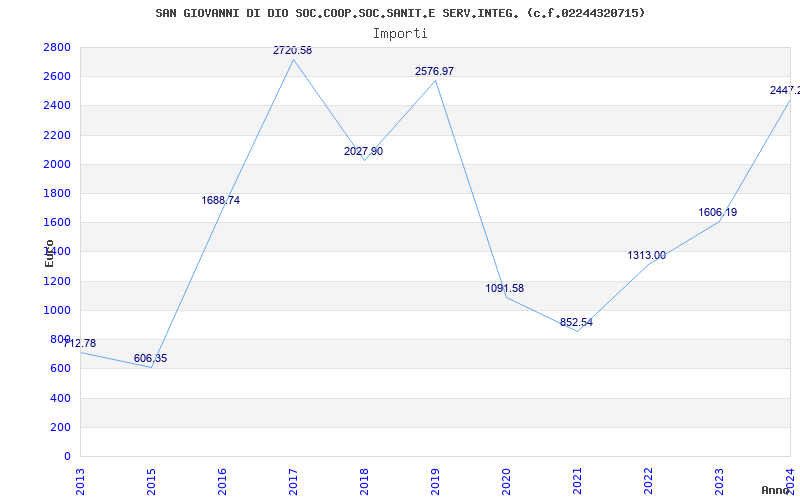Click the 'Anno' x-axis title
The image size is (800, 500).
[776, 490]
